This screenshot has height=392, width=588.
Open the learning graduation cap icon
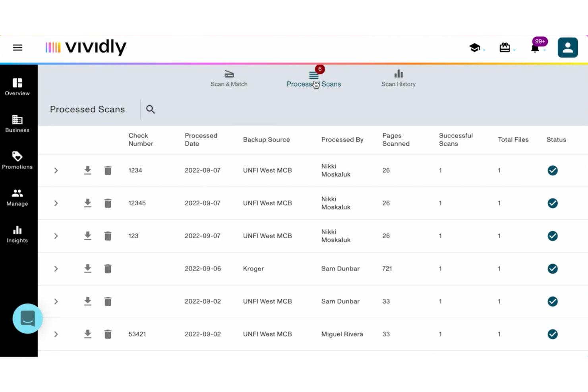474,47
